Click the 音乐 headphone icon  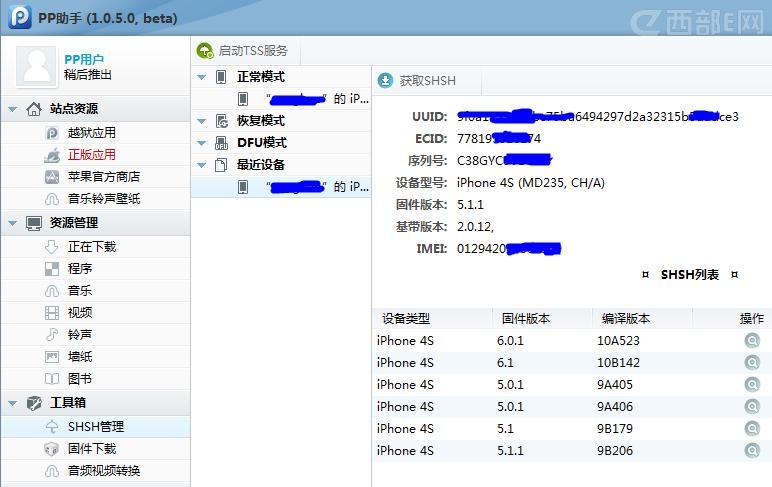click(x=52, y=291)
